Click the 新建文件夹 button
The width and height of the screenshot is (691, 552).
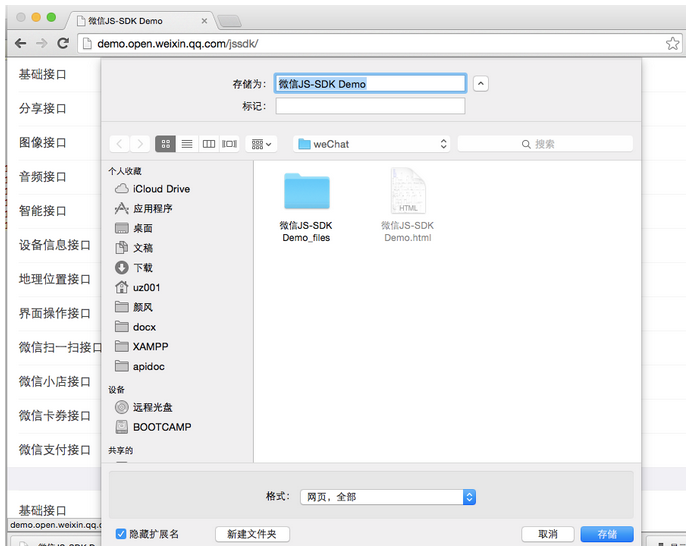pos(252,534)
